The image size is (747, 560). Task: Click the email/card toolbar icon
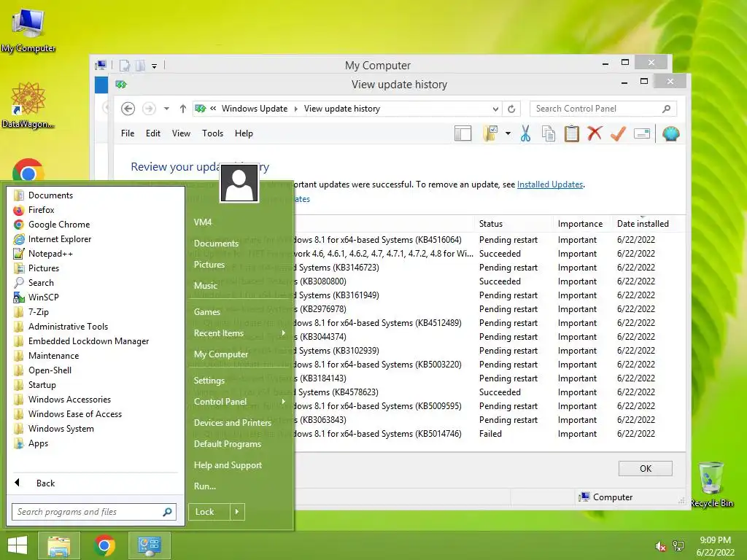pos(642,134)
